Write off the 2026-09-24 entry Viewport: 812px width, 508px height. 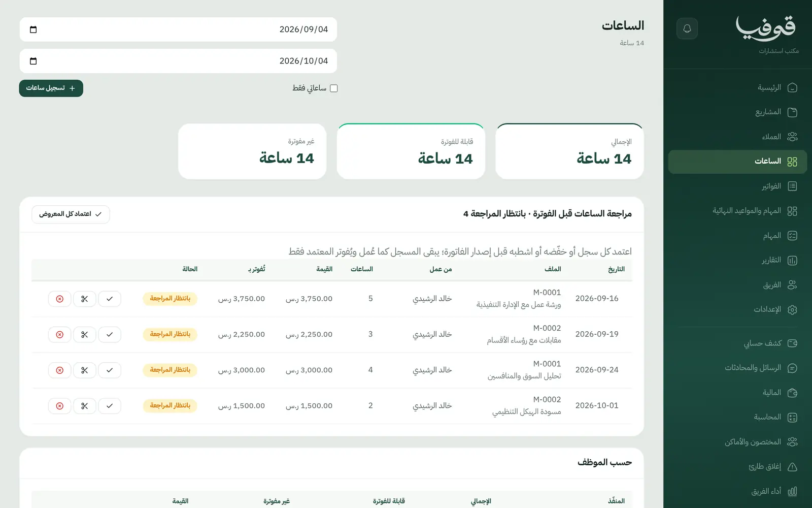[x=60, y=370]
